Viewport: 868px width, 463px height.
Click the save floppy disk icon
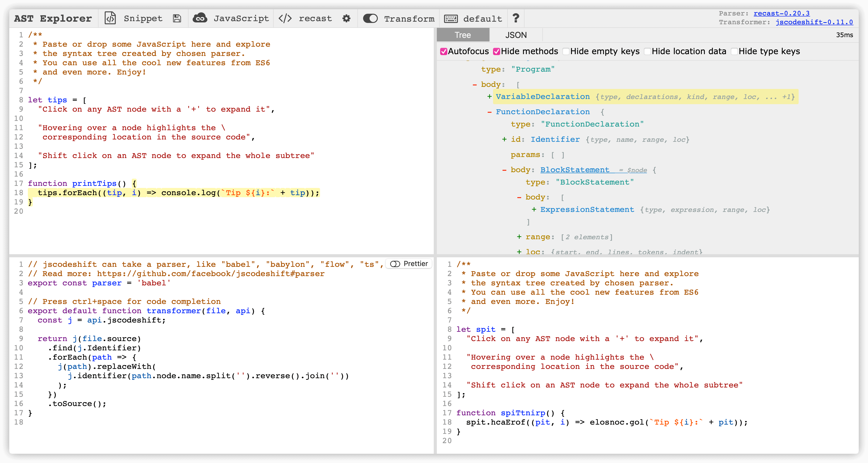(177, 18)
